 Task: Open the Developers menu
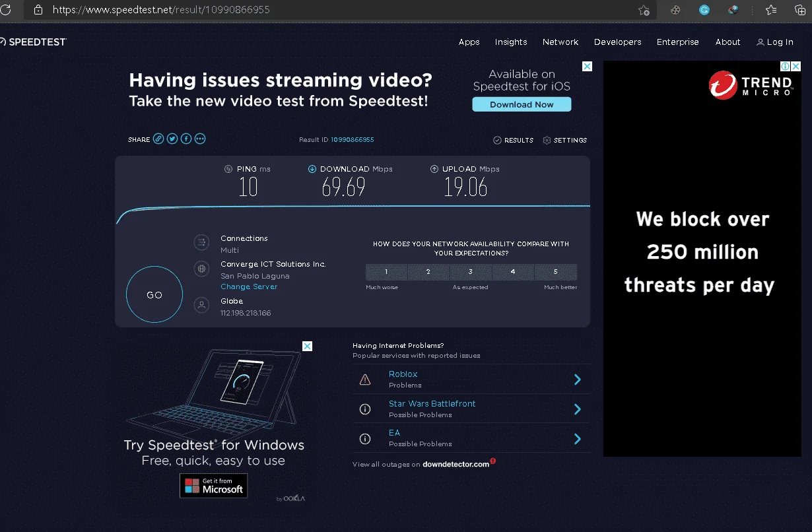[x=617, y=42]
